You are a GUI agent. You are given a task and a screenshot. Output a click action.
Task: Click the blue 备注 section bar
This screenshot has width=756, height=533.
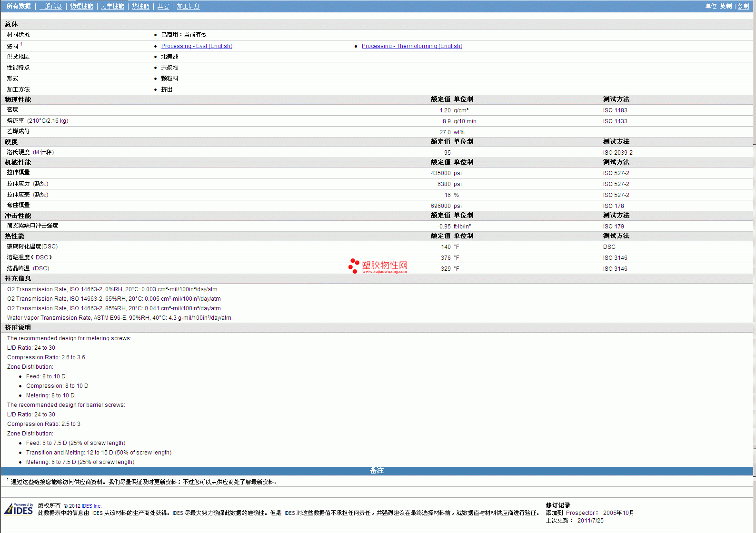coord(377,471)
